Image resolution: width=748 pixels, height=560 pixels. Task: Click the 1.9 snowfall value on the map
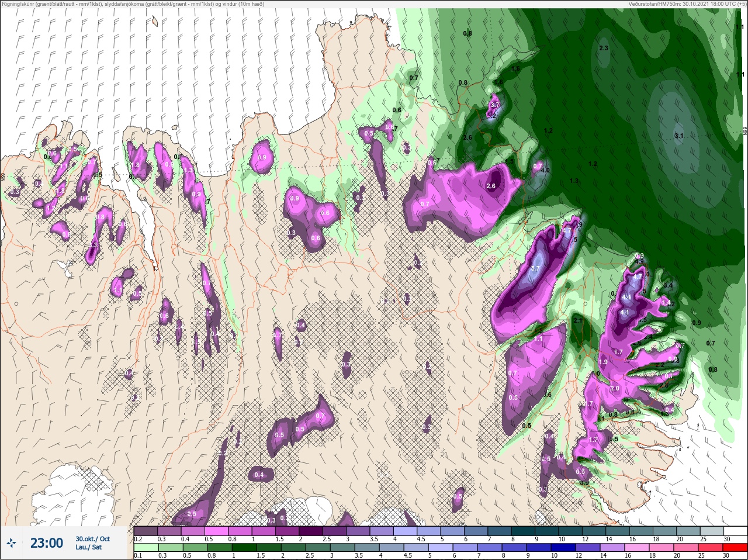(x=603, y=362)
